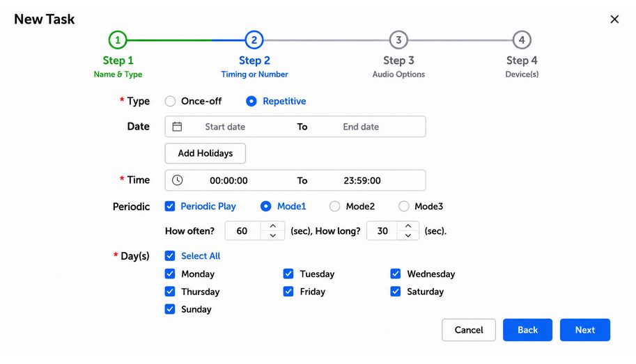Uncheck Tuesday

288,274
